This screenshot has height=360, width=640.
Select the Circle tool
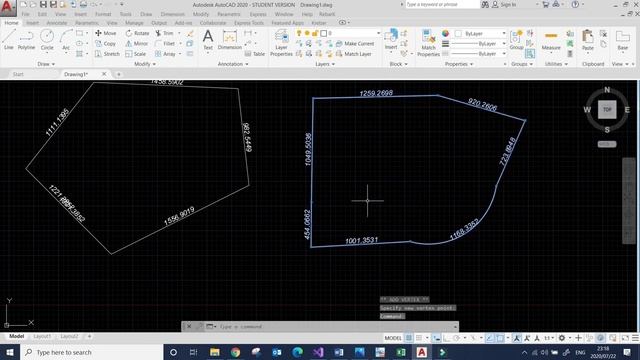point(47,40)
